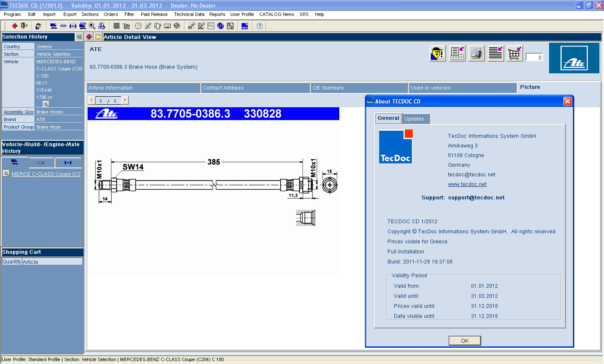The width and height of the screenshot is (604, 364).
Task: Go to next picture page arrow
Action: [125, 101]
